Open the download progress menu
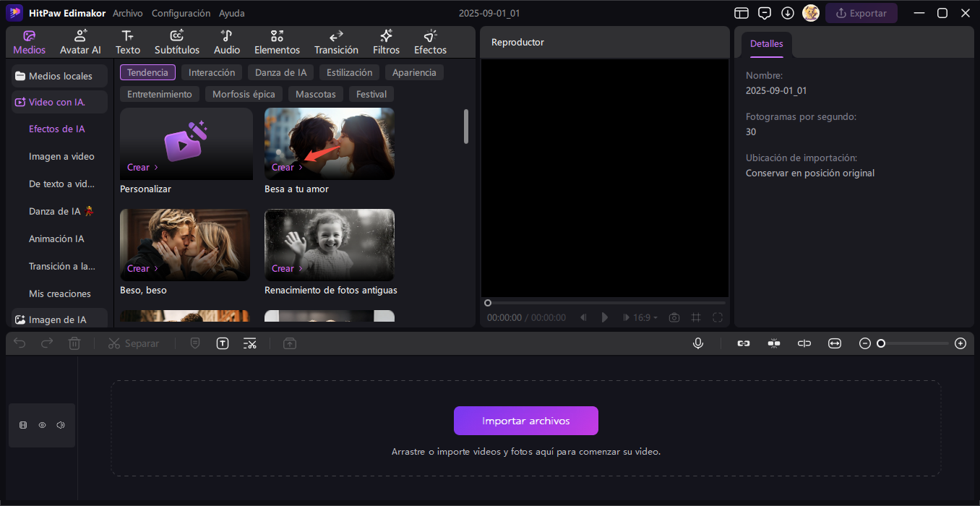 click(788, 12)
